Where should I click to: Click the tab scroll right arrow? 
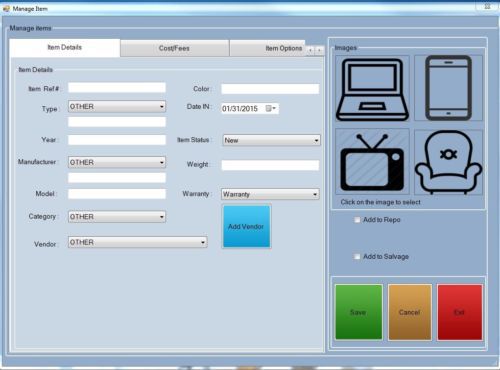(319, 50)
